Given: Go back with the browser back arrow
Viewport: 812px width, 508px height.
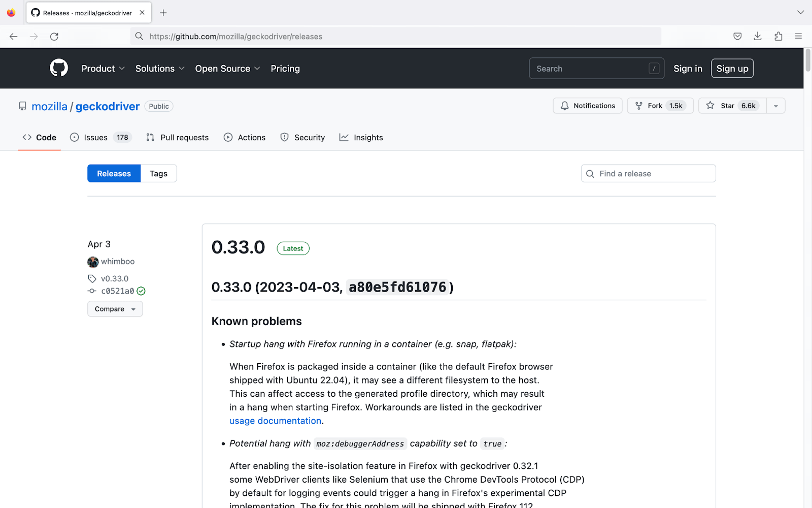Looking at the screenshot, I should 14,37.
